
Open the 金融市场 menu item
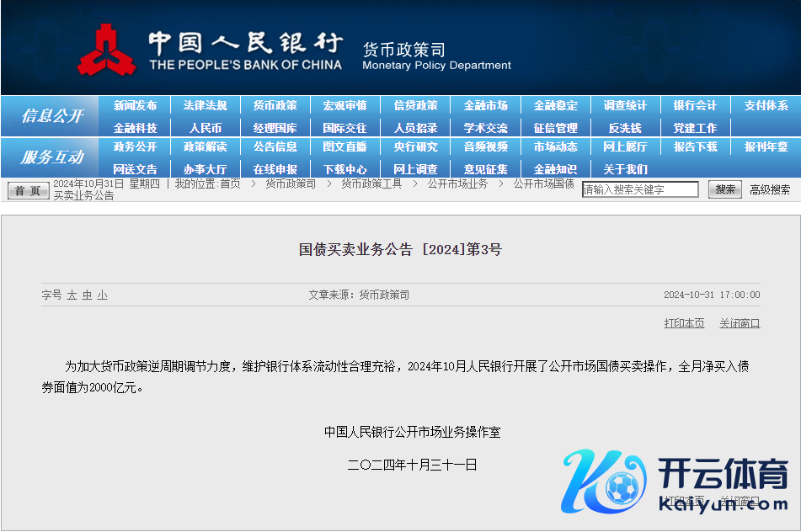(x=485, y=106)
